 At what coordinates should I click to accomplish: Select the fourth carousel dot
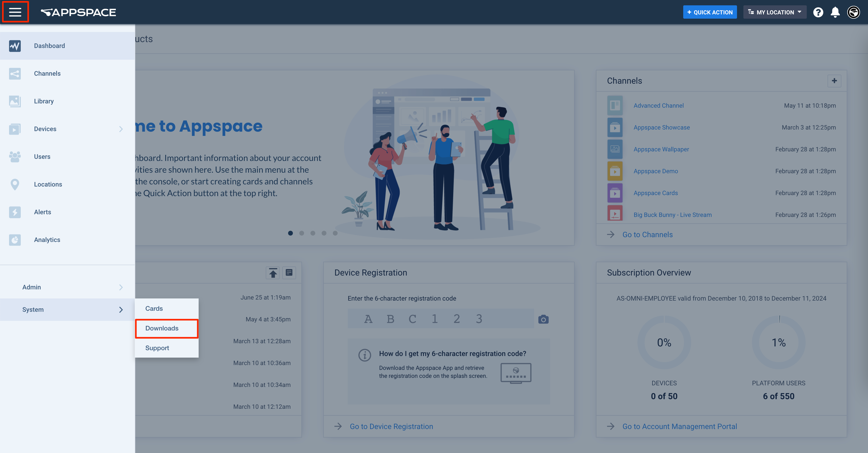(324, 233)
